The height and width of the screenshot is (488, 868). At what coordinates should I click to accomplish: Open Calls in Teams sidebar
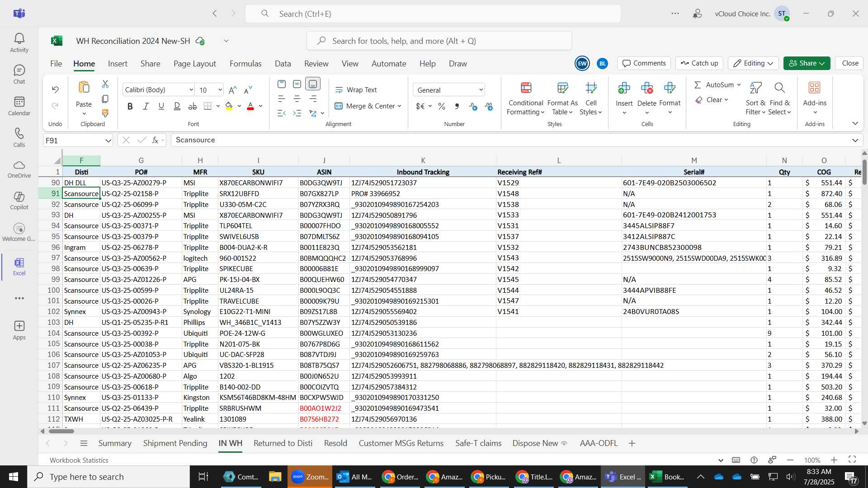coord(19,138)
